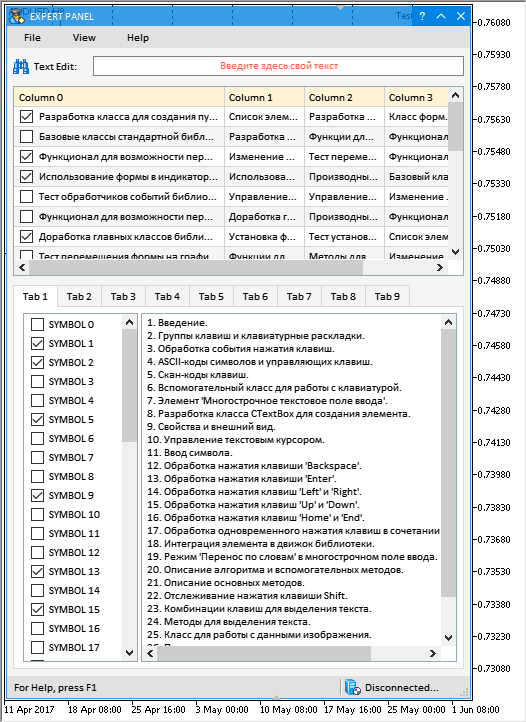Click the question mark help button
The height and width of the screenshot is (722, 526).
coord(422,16)
